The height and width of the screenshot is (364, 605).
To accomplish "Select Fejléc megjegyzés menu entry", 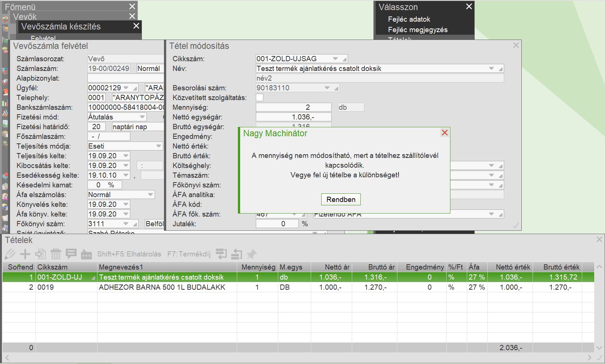I will click(x=418, y=30).
